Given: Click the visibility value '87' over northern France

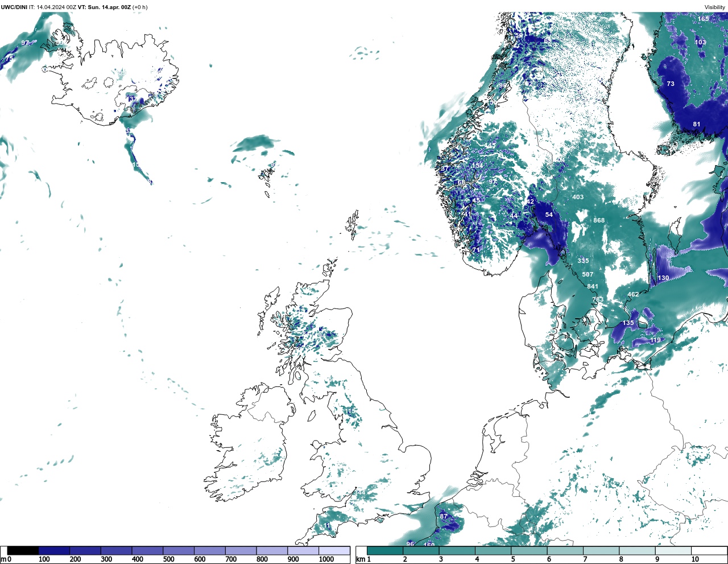Looking at the screenshot, I should [444, 516].
